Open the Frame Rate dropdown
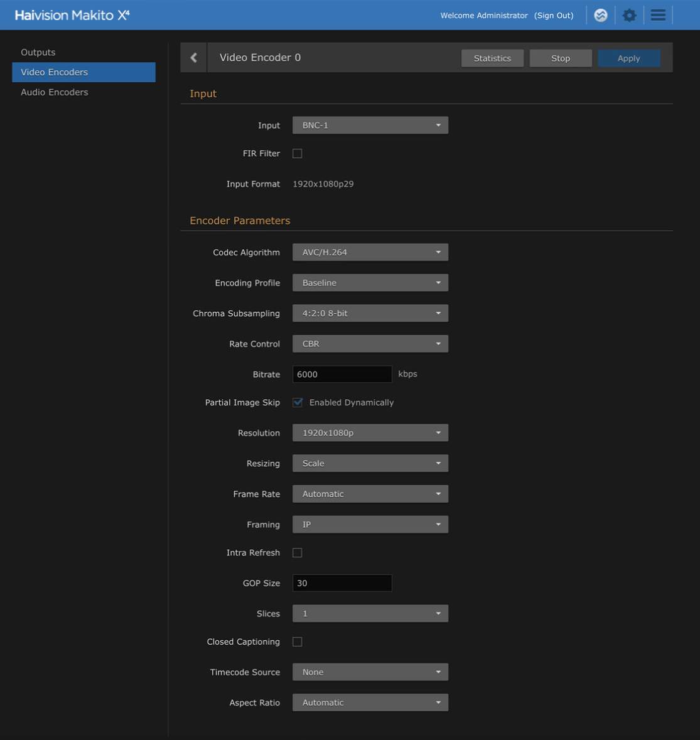700x740 pixels. (x=370, y=494)
